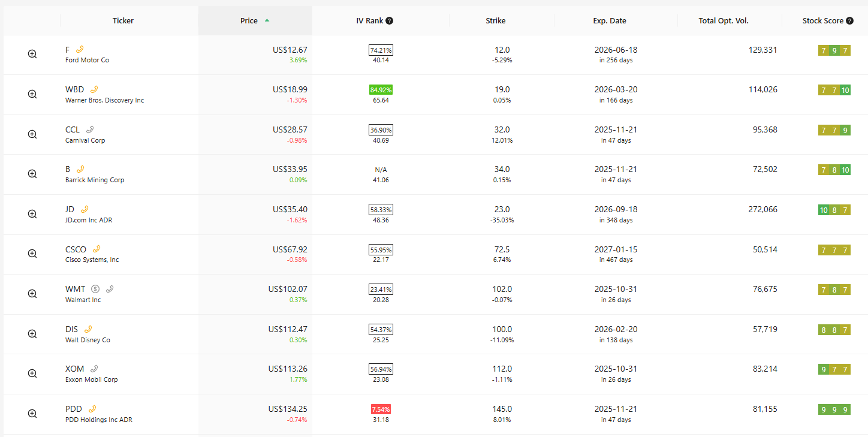Open the magnifier icon in PDD row
868x437 pixels.
[32, 414]
